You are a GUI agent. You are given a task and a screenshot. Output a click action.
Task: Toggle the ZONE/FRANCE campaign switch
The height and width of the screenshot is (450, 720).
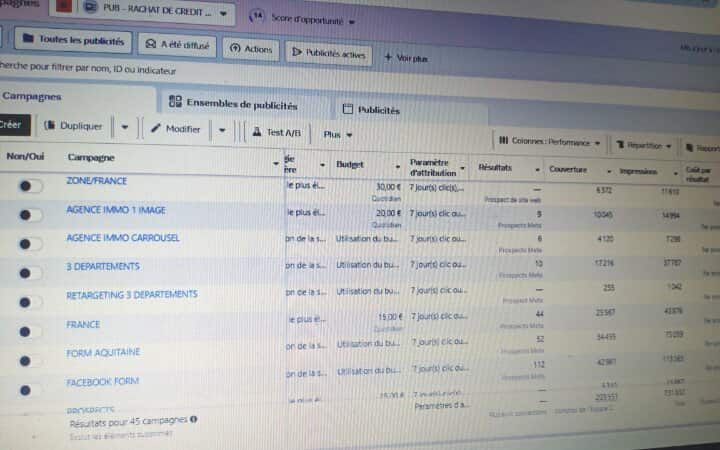(x=31, y=186)
